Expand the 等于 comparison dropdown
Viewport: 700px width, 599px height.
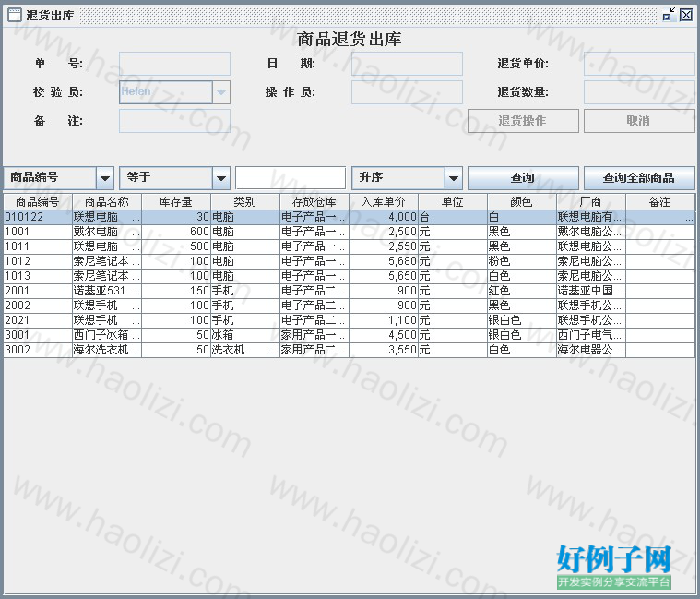coord(221,178)
